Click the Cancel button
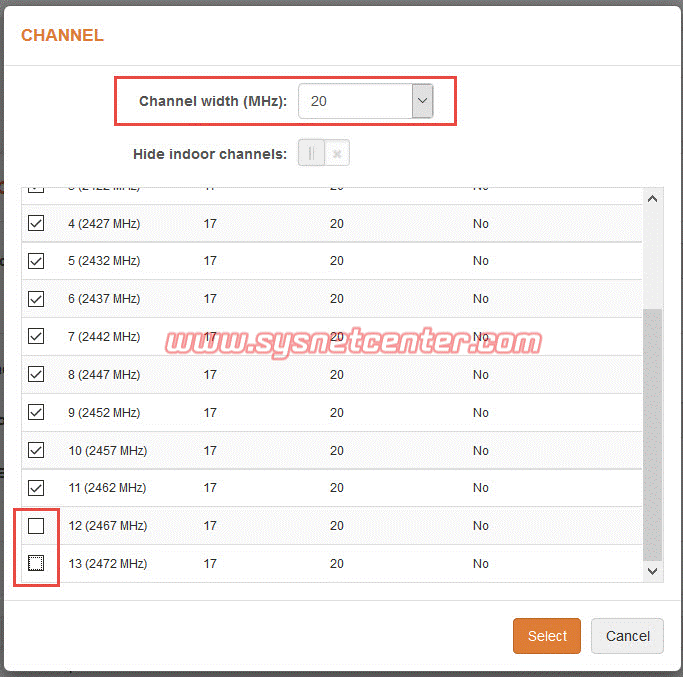This screenshot has height=677, width=683. pyautogui.click(x=627, y=636)
